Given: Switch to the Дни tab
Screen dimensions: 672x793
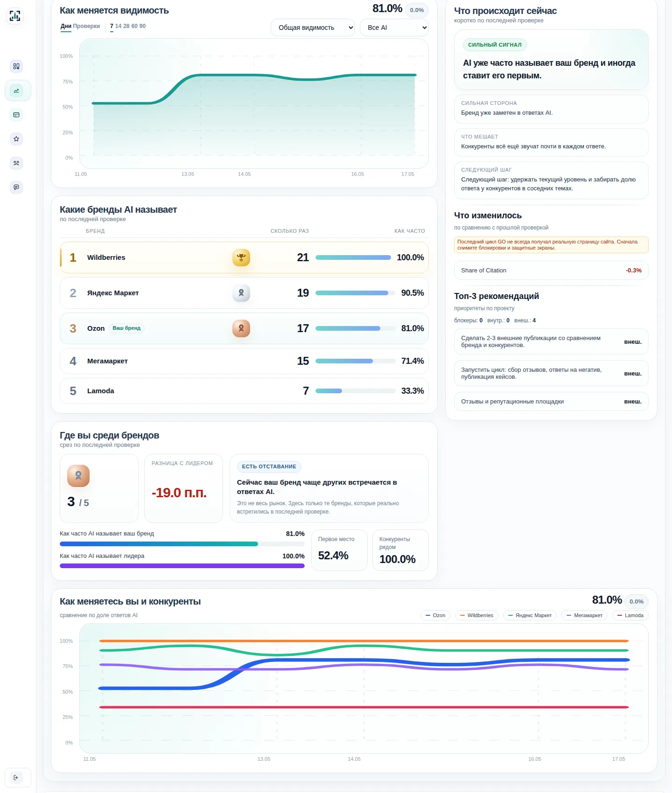Looking at the screenshot, I should tap(66, 26).
